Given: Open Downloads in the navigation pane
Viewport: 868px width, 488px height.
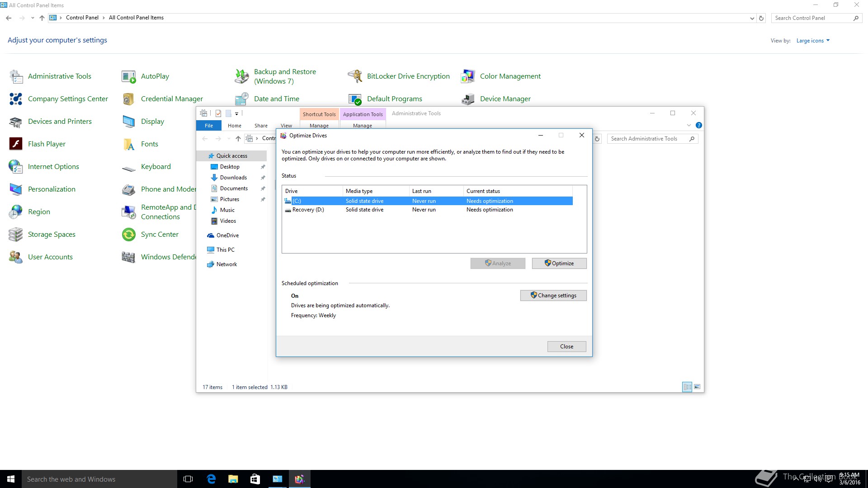Looking at the screenshot, I should pos(233,178).
